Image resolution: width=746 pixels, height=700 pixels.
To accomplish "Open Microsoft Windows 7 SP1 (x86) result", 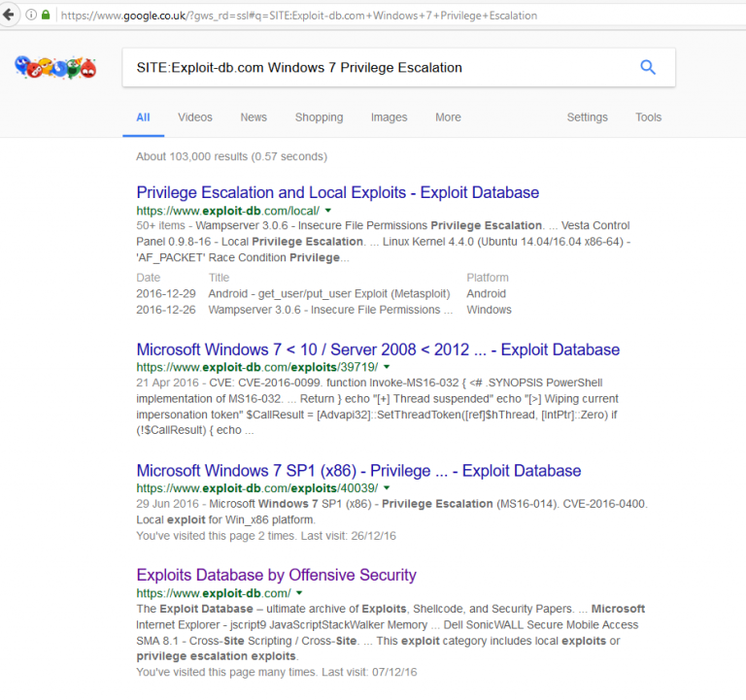I will [x=358, y=471].
